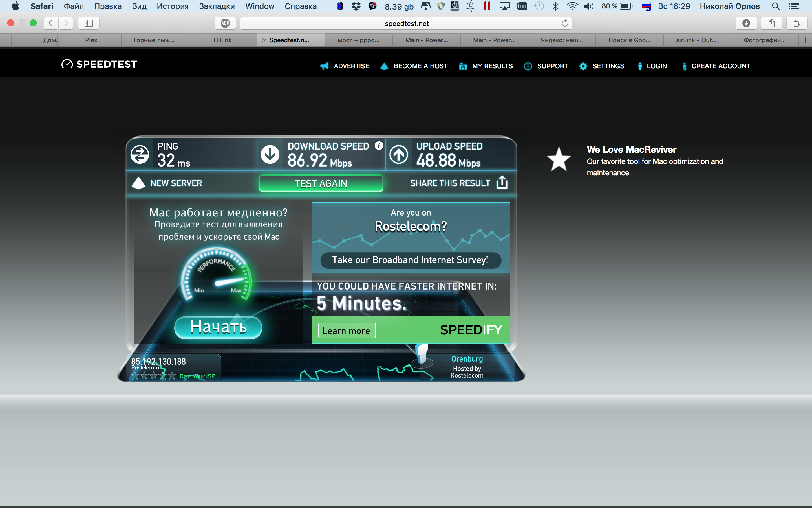Open the Файл menu
Screen dimensions: 812x508
click(74, 6)
